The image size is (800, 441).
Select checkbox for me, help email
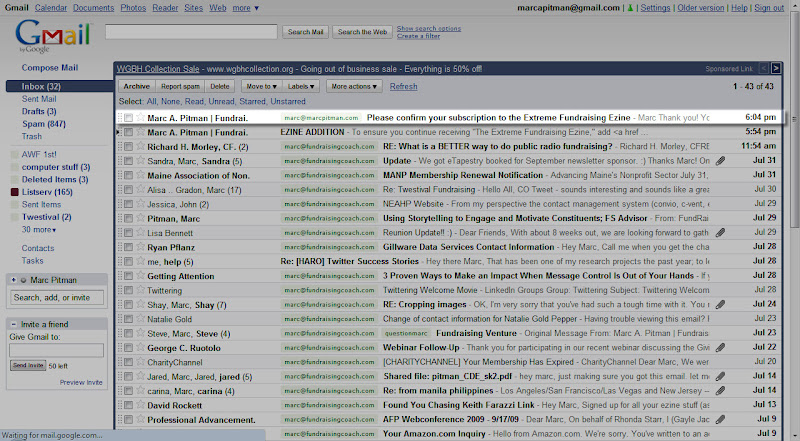(128, 262)
